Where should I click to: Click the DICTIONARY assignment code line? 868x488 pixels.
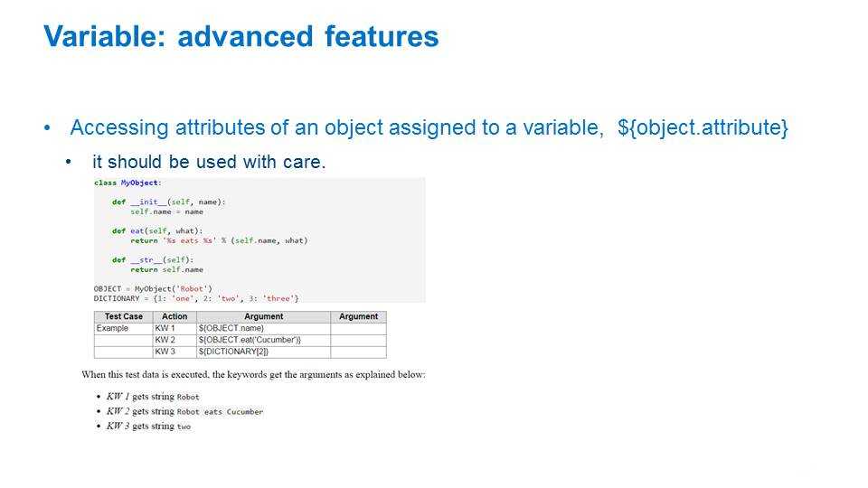point(196,298)
